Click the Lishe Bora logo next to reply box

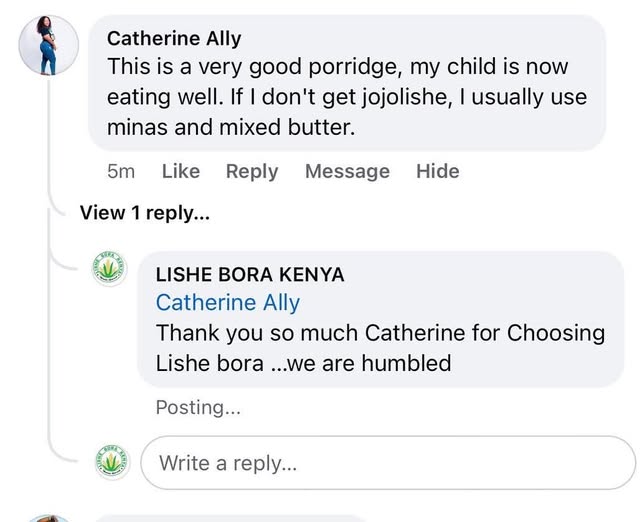pyautogui.click(x=111, y=462)
